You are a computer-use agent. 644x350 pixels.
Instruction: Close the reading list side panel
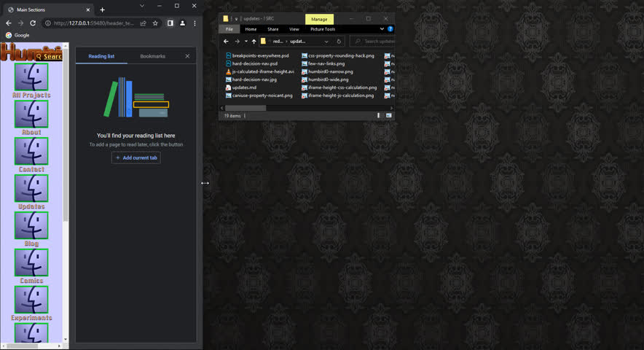click(x=187, y=56)
